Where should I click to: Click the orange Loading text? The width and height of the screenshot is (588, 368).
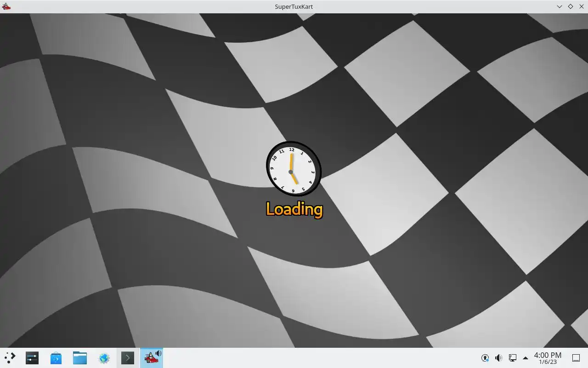coord(294,209)
